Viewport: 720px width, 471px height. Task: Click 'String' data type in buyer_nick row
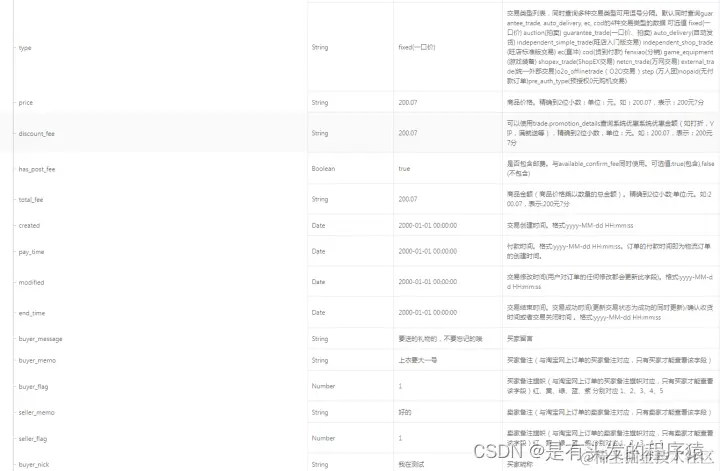click(x=320, y=465)
